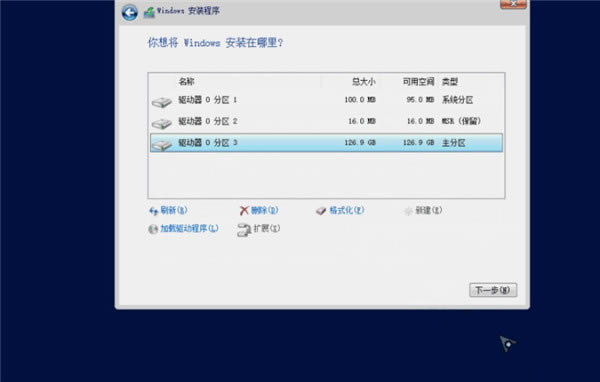Click the 系统分区 type cell
600x382 pixels.
click(458, 100)
